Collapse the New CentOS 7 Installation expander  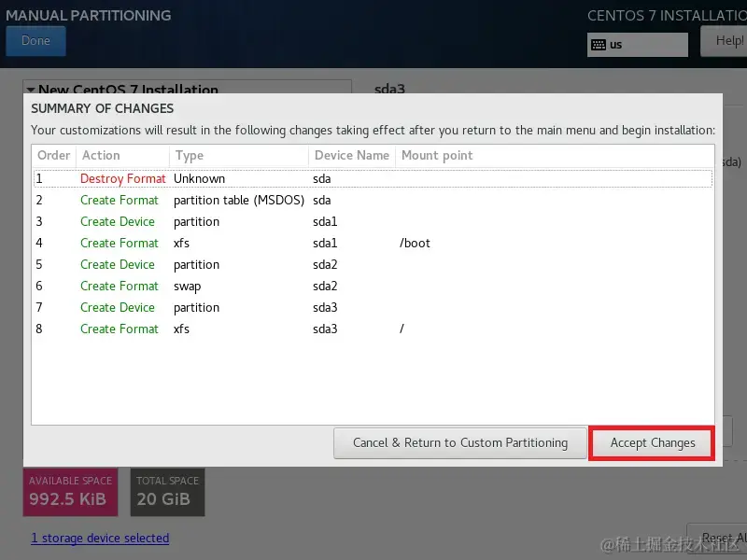click(31, 89)
